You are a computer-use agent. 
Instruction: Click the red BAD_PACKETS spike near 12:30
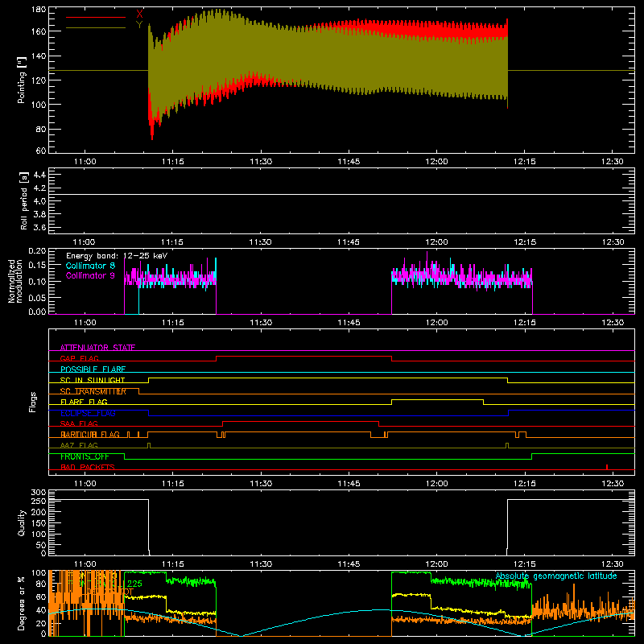pyautogui.click(x=607, y=467)
